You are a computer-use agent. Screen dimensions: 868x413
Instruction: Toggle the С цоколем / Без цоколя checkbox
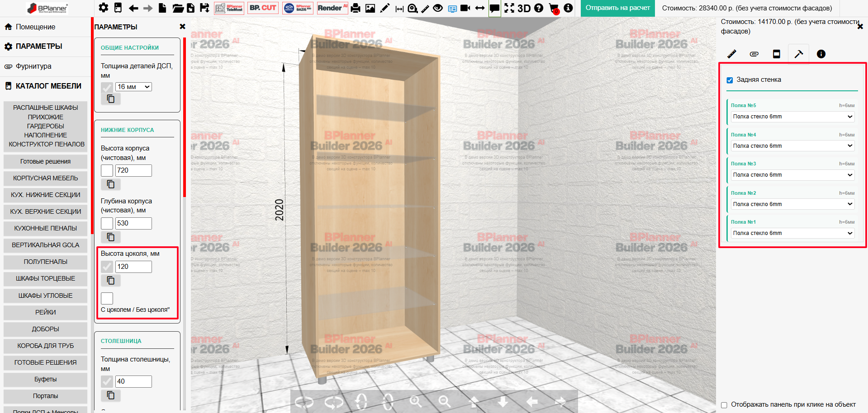click(107, 298)
